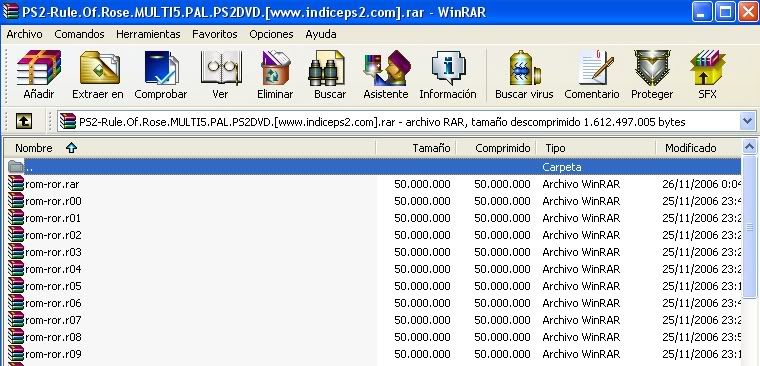Click the rom-ror.r00 file icon
The width and height of the screenshot is (760, 366).
[16, 201]
